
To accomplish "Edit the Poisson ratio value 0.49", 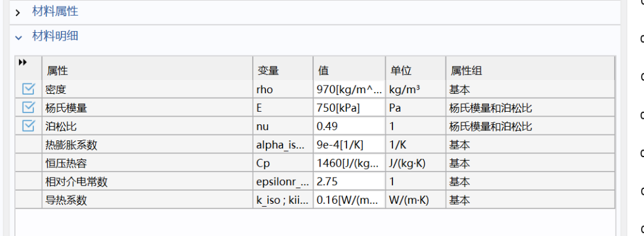I will point(349,126).
